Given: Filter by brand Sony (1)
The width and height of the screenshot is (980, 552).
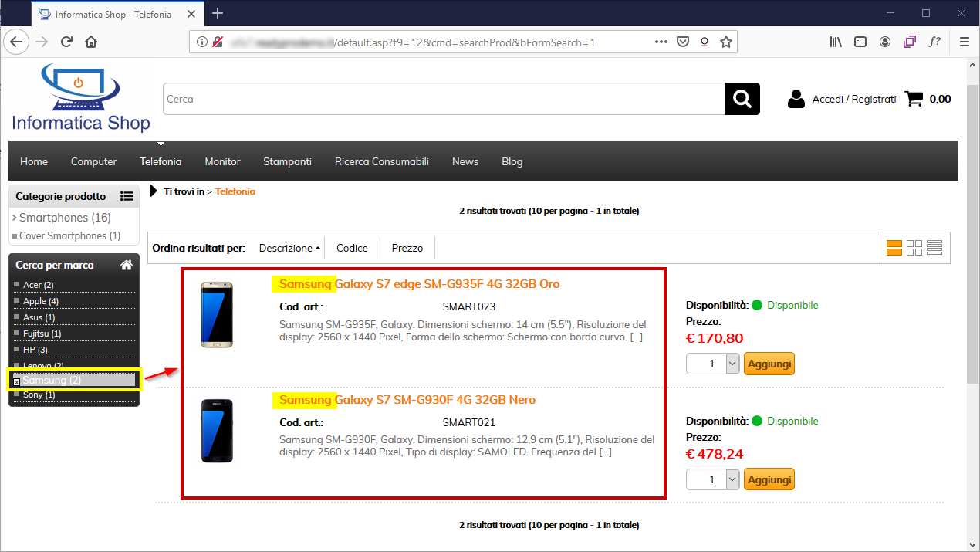Looking at the screenshot, I should pyautogui.click(x=39, y=395).
